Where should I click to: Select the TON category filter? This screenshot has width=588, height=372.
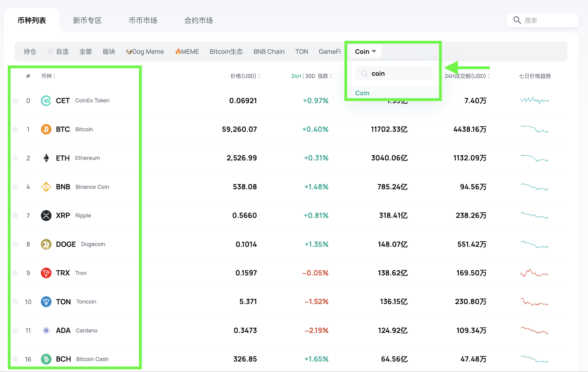point(302,52)
